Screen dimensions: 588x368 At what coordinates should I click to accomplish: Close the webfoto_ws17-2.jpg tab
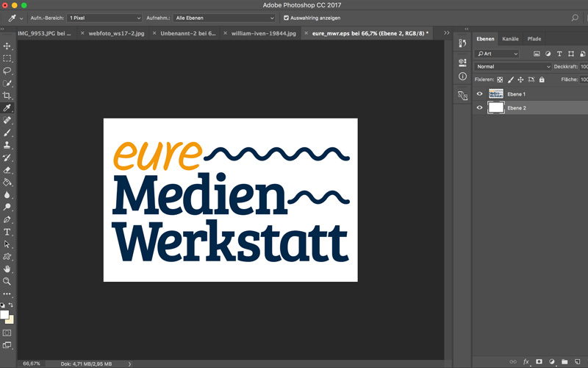tap(82, 33)
